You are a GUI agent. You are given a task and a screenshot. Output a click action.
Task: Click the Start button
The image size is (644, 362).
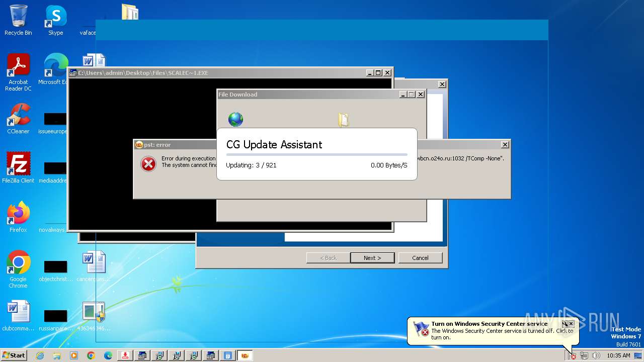(14, 355)
